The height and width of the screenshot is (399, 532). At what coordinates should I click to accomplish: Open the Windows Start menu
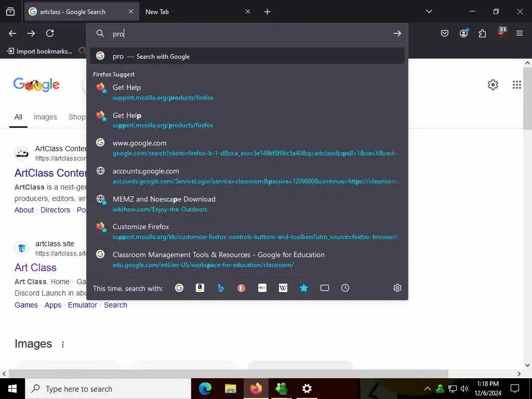click(x=12, y=389)
